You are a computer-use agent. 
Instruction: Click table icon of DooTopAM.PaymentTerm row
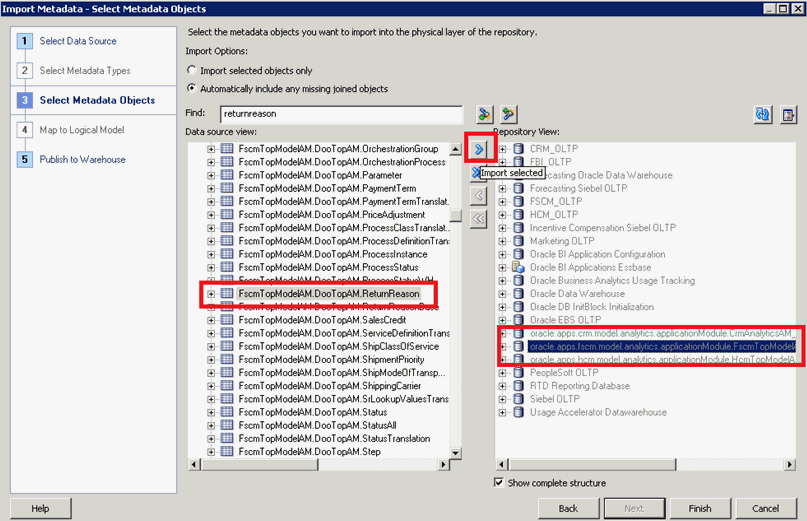point(227,188)
